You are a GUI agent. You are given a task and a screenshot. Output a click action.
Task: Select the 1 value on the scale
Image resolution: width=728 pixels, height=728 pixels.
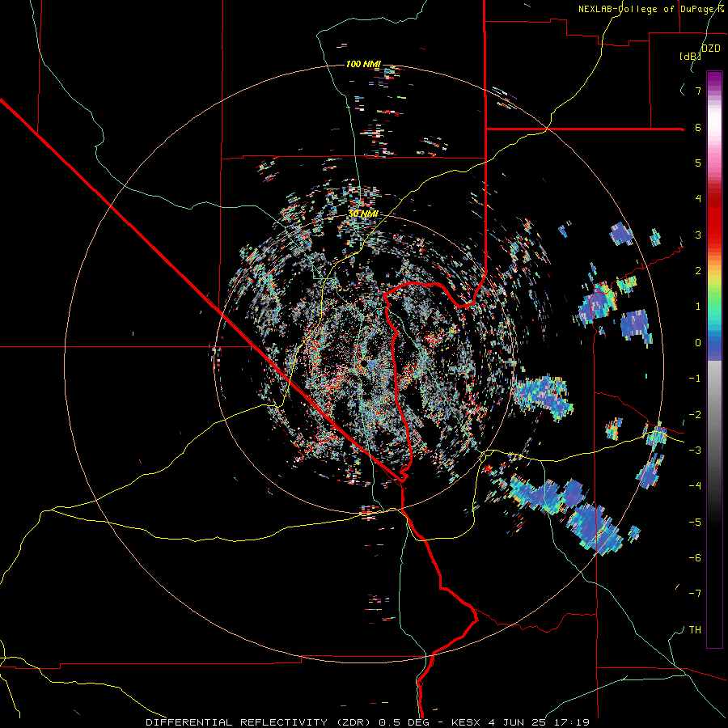(698, 307)
